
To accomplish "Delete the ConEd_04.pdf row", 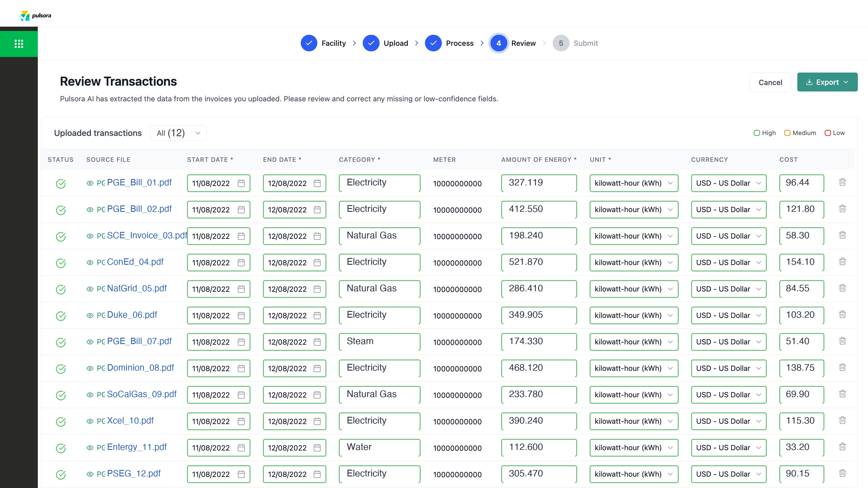I will coord(842,262).
